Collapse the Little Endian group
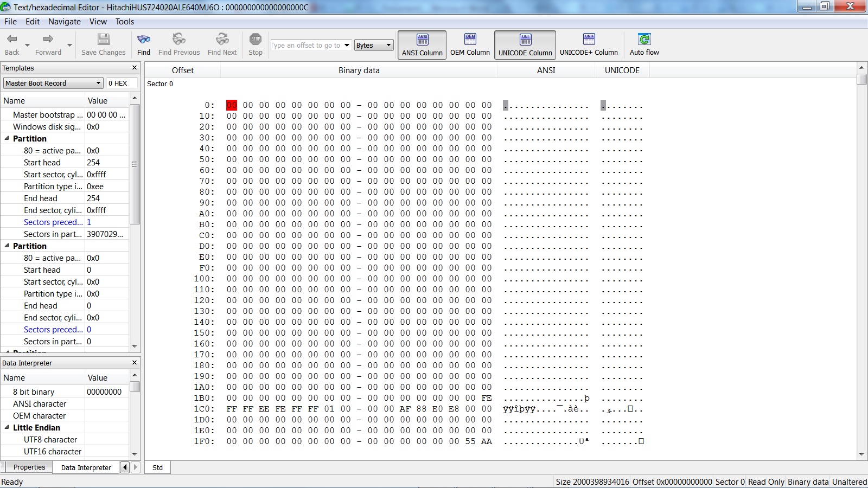The width and height of the screenshot is (868, 488). click(x=7, y=427)
